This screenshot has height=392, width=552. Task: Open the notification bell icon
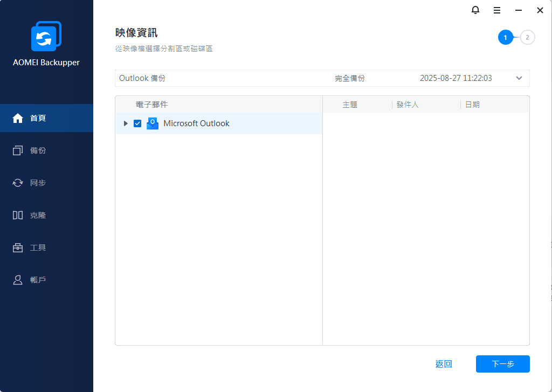tap(475, 10)
